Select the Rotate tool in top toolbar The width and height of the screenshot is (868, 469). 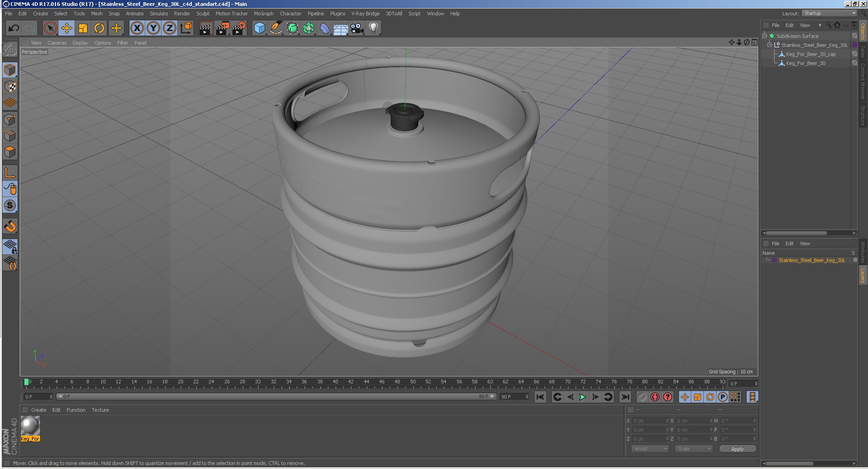99,28
